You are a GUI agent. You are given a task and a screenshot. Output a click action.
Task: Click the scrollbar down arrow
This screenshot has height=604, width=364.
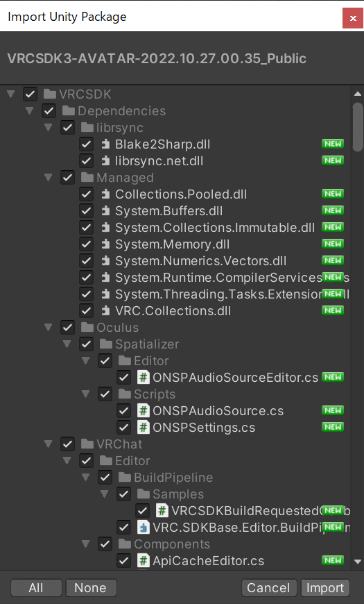358,562
